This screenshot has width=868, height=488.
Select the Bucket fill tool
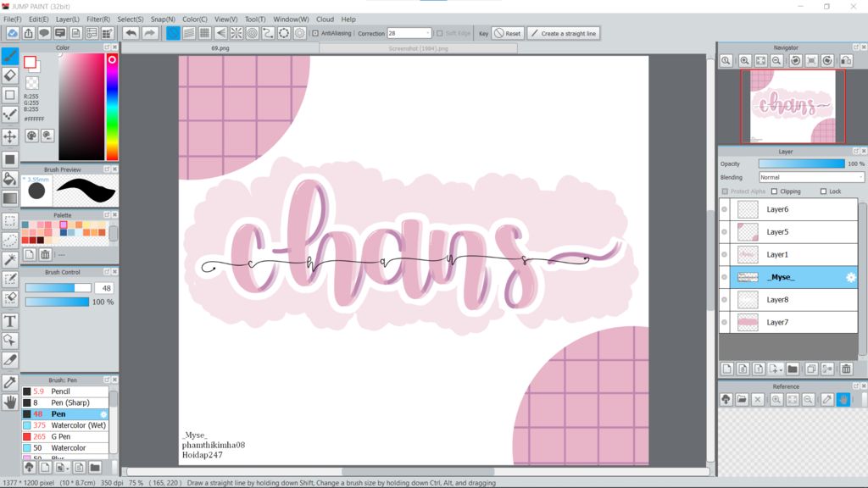(10, 179)
